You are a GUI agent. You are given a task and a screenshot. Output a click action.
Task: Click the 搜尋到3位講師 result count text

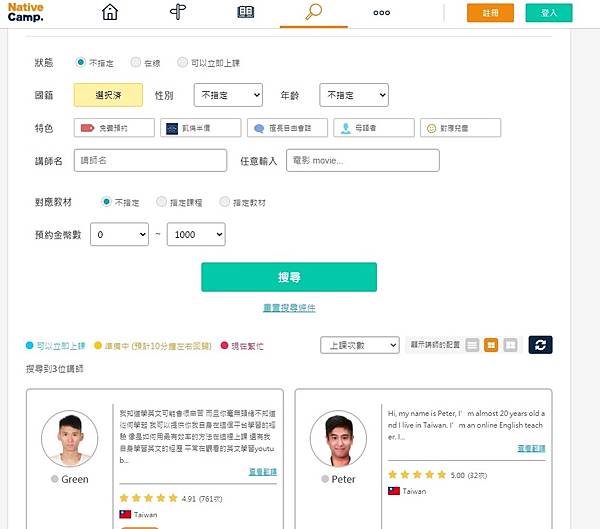(54, 369)
